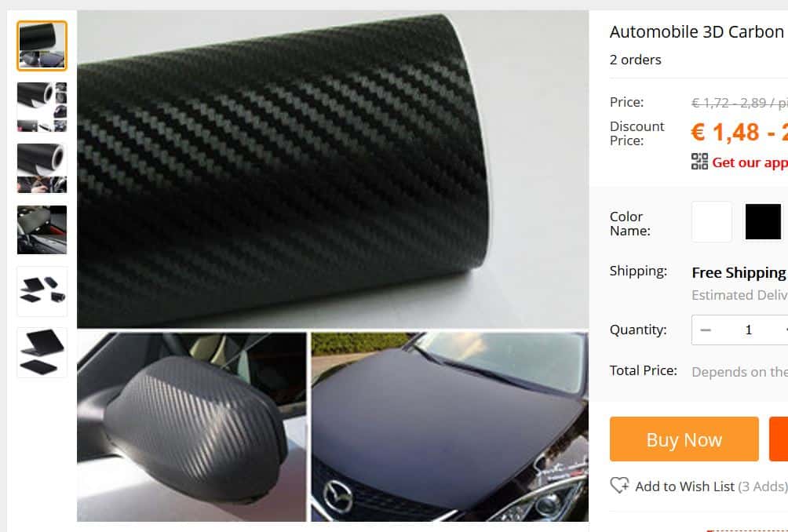View third thumbnail showing roll and interior

point(42,168)
